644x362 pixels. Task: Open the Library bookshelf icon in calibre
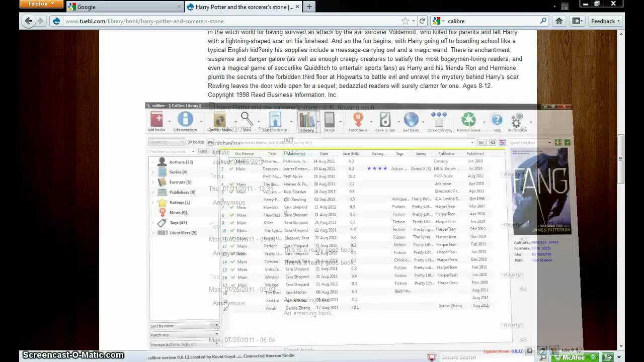pos(306,120)
